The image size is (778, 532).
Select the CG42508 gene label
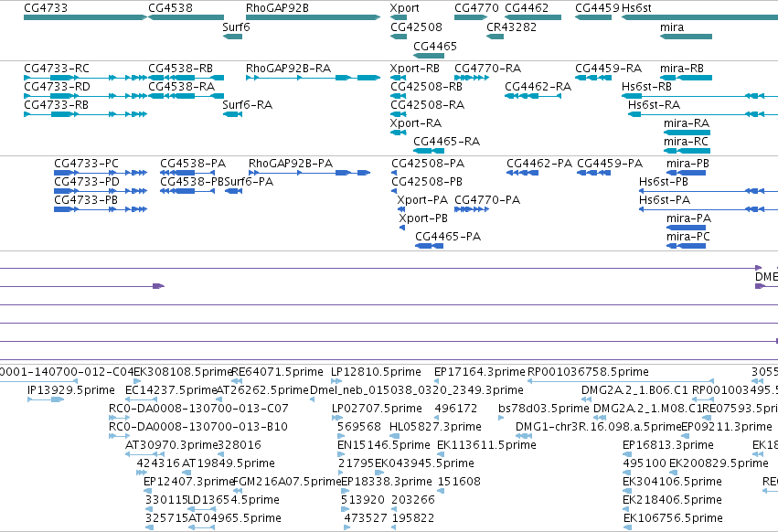click(416, 27)
